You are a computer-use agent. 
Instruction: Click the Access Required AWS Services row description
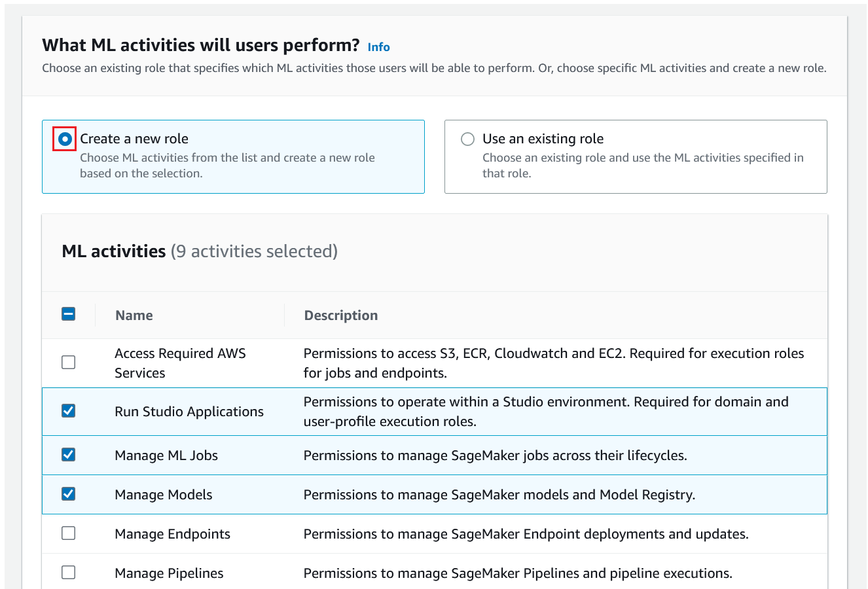click(x=553, y=363)
